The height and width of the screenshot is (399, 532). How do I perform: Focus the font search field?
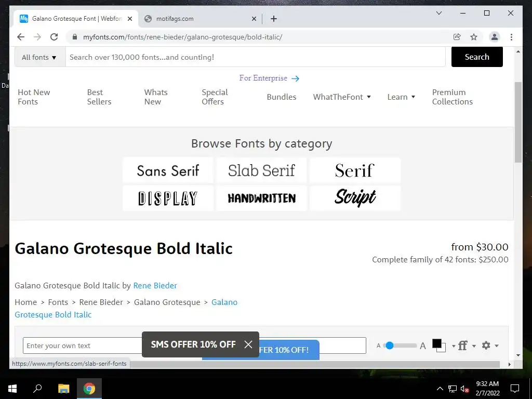click(256, 57)
